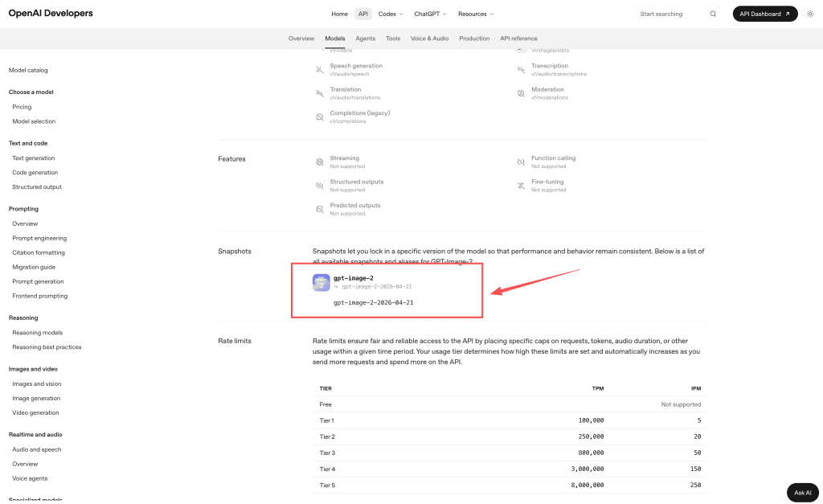This screenshot has width=823, height=504.
Task: Open Prompt generation in the sidebar
Action: [38, 281]
